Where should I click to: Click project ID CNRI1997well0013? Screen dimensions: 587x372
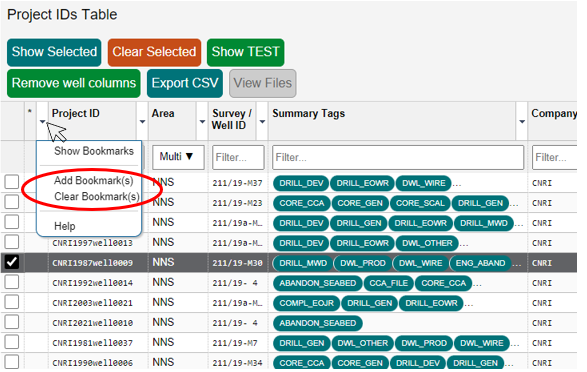tap(92, 243)
